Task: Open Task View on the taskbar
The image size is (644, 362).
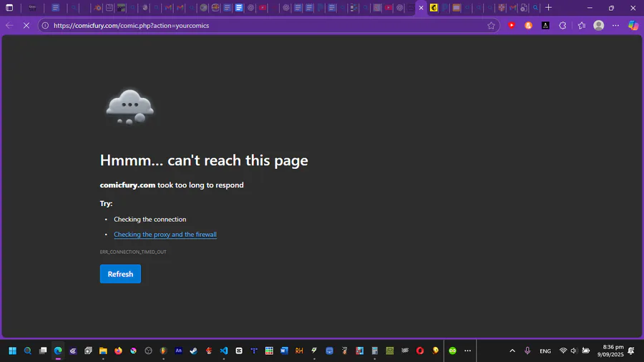Action: [x=43, y=351]
